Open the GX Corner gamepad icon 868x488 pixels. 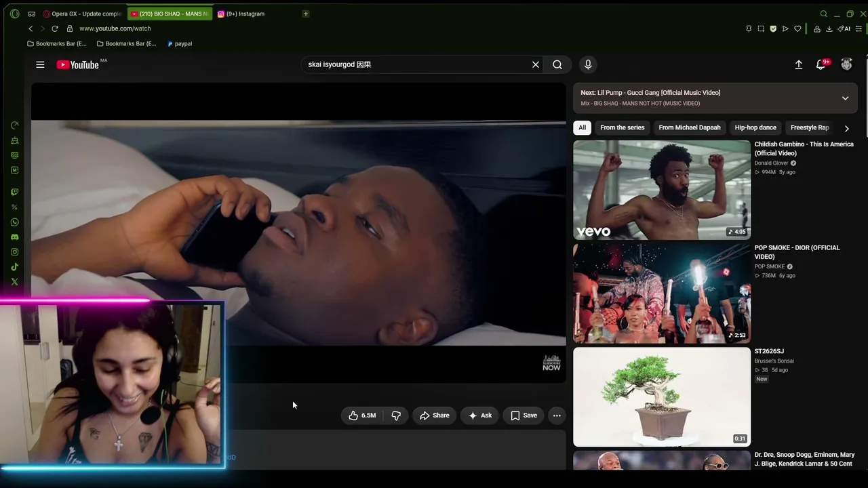(x=32, y=14)
